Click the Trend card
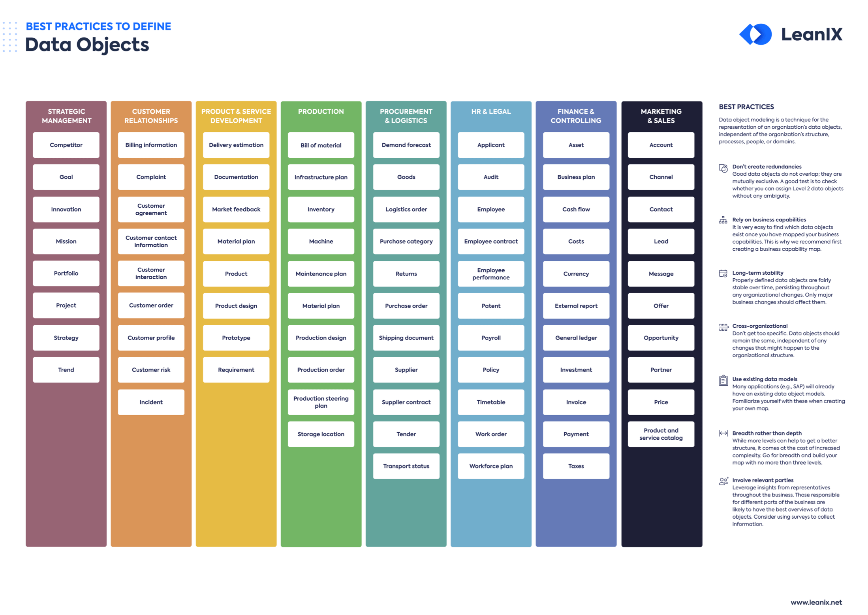Screen dimensions: 868x615 point(66,369)
